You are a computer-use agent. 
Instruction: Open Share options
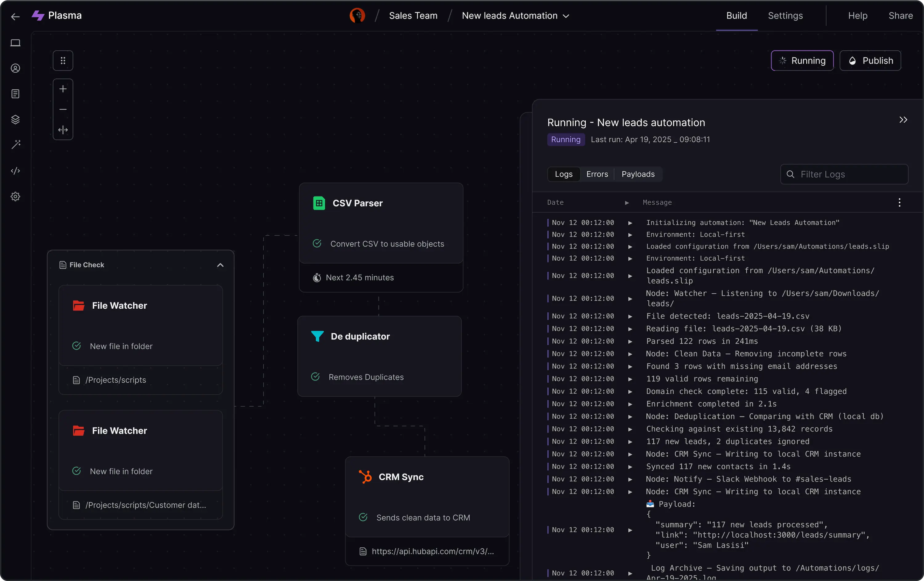tap(901, 16)
